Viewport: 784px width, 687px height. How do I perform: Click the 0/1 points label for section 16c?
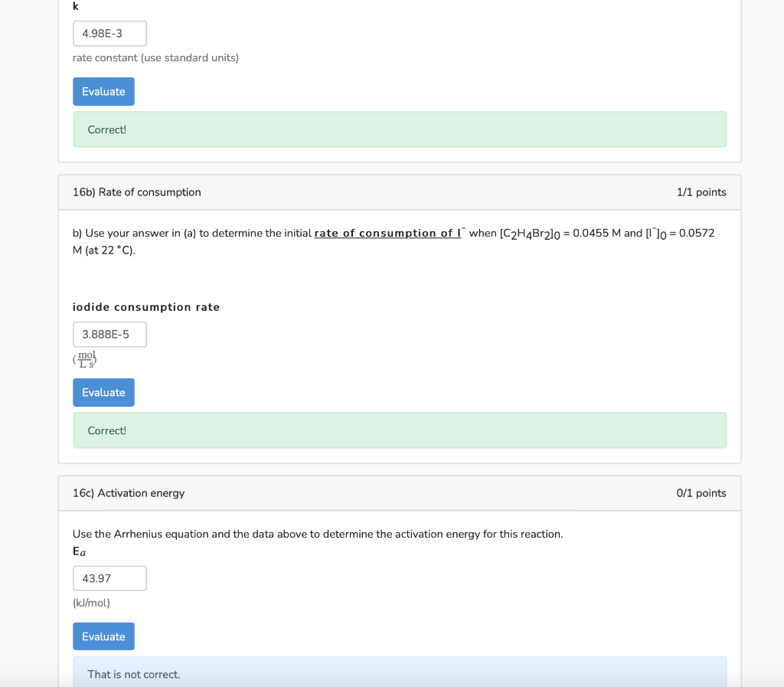click(701, 493)
